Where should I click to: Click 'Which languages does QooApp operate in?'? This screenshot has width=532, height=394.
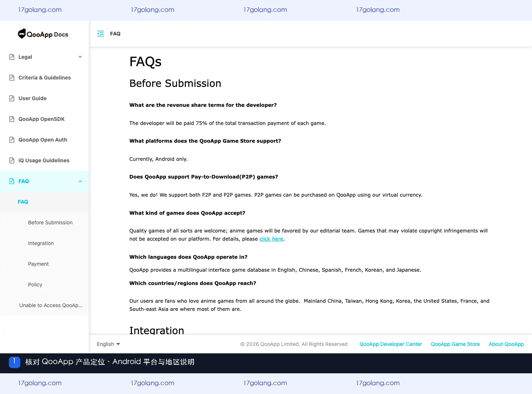pyautogui.click(x=188, y=257)
